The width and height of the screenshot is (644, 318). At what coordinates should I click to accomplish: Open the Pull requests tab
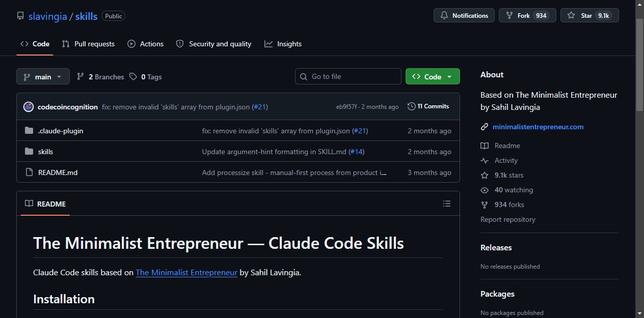[x=88, y=44]
